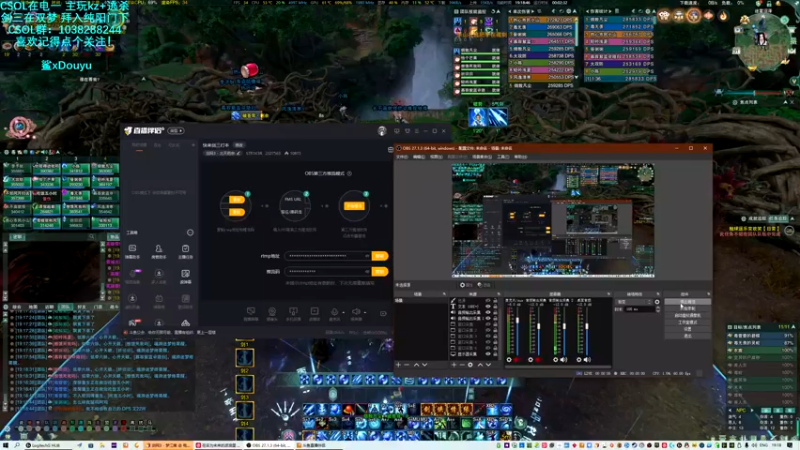Open the Scene Collection menu in OBS
Screen dimensions: 800x450
click(x=482, y=157)
